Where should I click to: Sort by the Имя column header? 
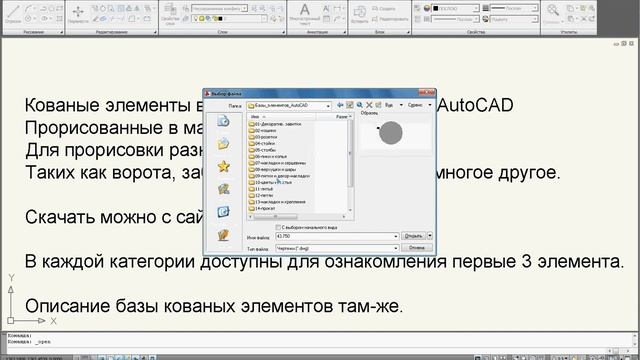[x=282, y=117]
